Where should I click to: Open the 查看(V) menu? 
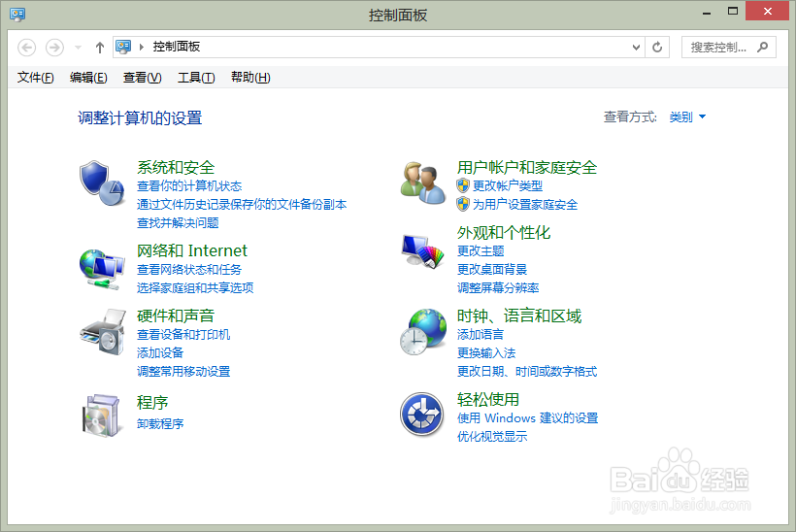pyautogui.click(x=142, y=77)
